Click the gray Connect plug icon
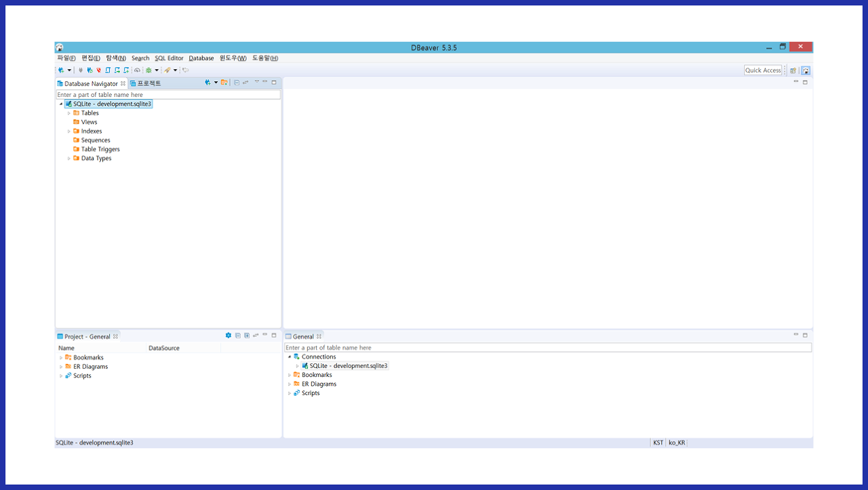The image size is (868, 490). pos(81,70)
